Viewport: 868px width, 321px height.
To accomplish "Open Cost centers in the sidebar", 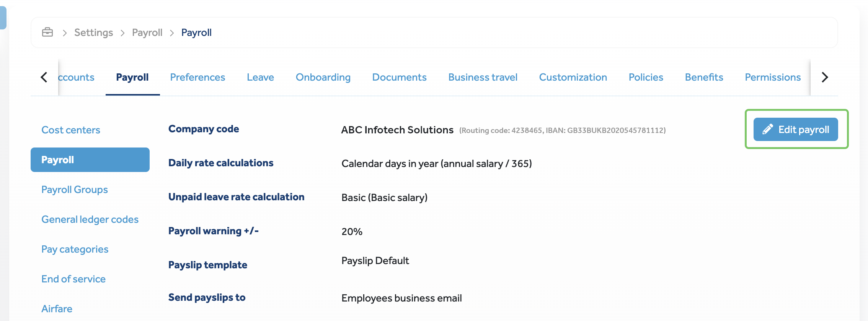I will click(x=71, y=130).
